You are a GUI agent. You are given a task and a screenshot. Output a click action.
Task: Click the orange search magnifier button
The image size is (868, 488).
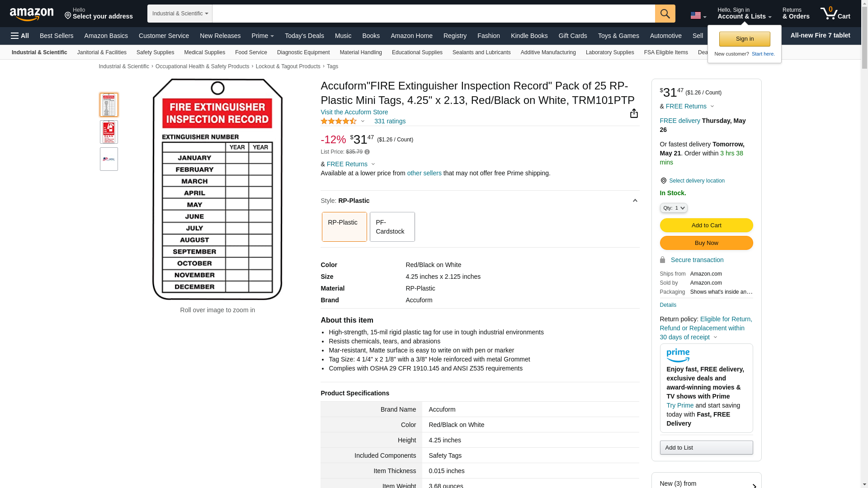pos(665,14)
